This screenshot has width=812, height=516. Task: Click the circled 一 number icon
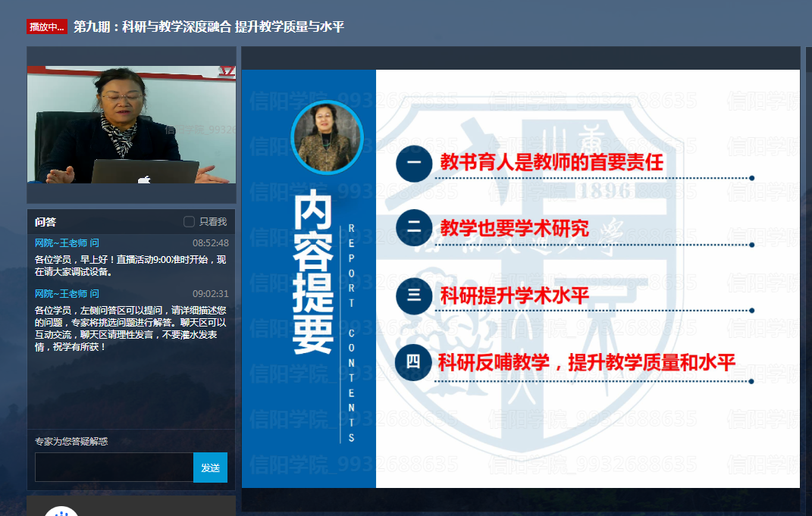(414, 163)
